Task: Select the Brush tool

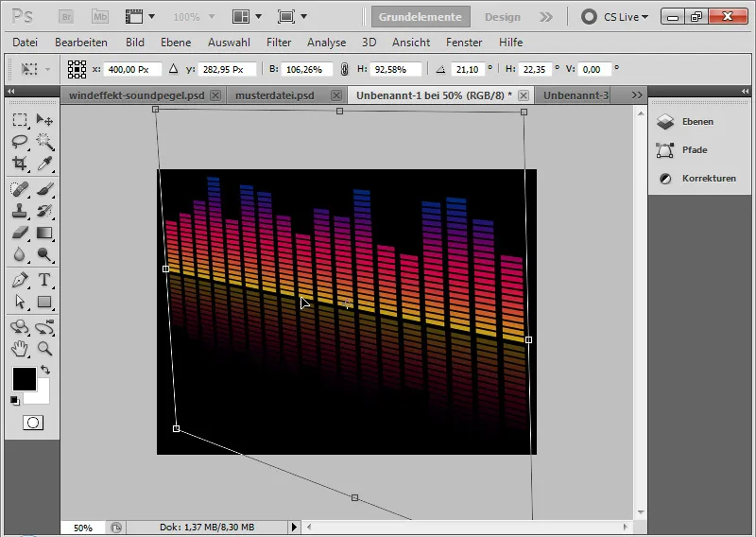Action: point(44,189)
